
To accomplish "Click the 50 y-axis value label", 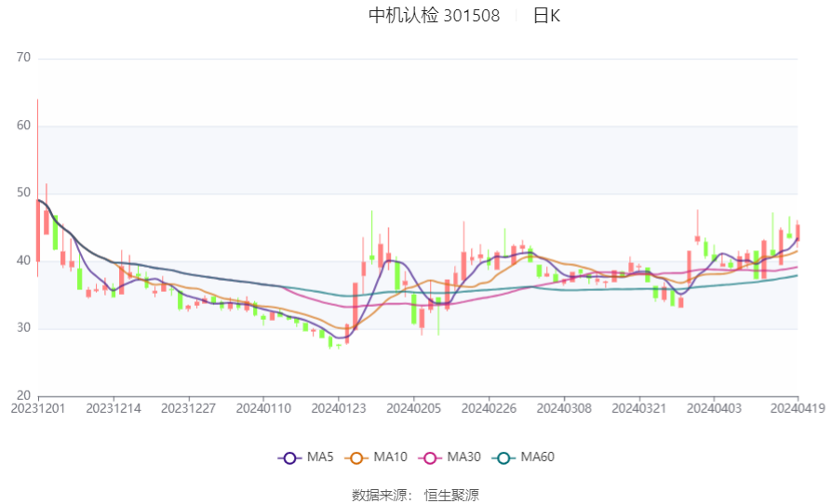I will (23, 192).
